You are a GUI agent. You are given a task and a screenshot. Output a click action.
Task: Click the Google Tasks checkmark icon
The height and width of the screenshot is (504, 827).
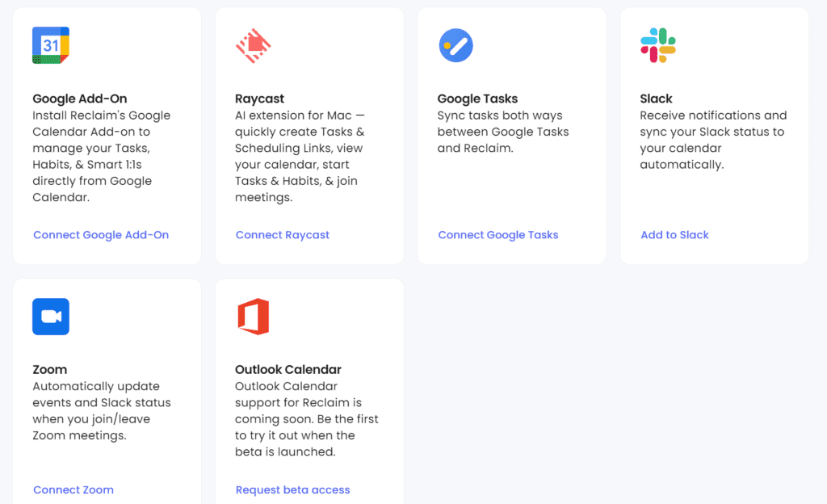[455, 45]
